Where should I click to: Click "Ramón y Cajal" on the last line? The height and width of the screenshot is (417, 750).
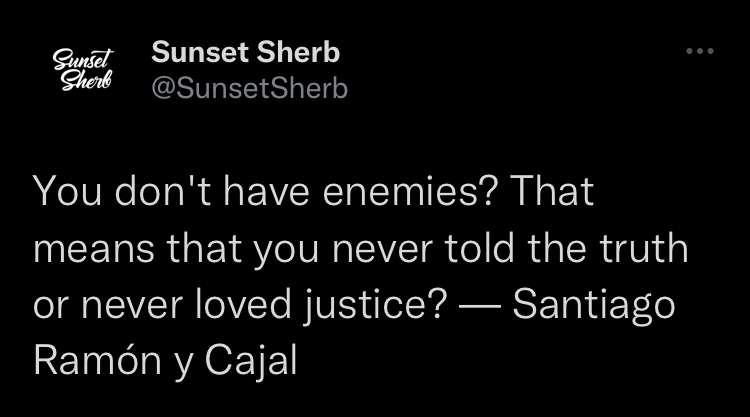(165, 362)
